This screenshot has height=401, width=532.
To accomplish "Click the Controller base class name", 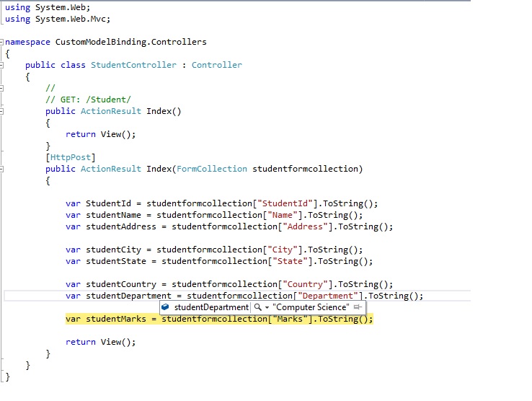I will click(x=217, y=65).
